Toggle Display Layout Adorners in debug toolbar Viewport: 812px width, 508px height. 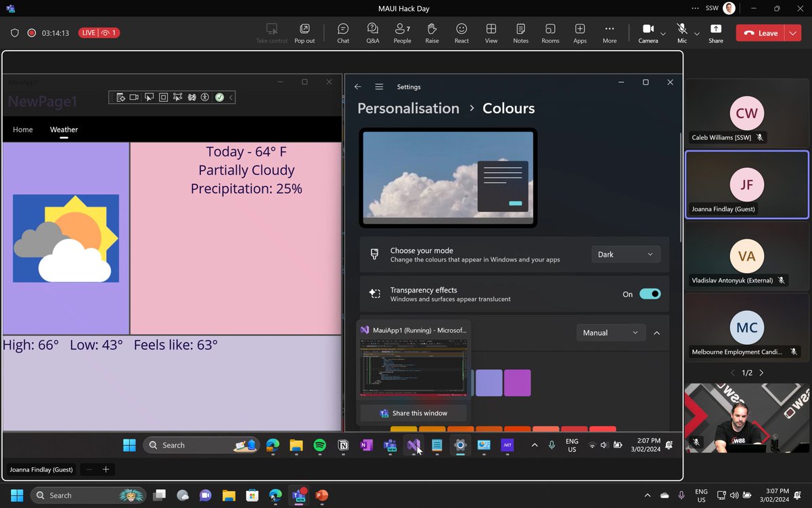click(163, 98)
